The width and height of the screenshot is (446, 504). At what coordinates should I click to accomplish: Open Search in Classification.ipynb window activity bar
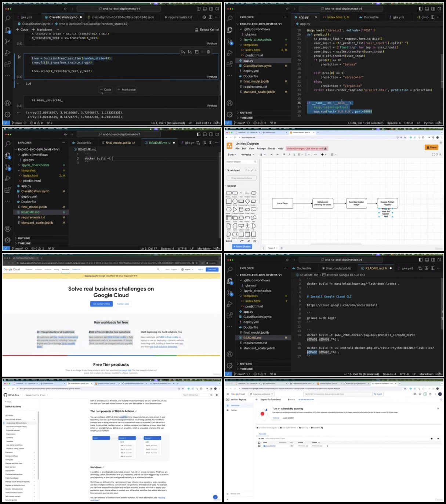coord(7,18)
